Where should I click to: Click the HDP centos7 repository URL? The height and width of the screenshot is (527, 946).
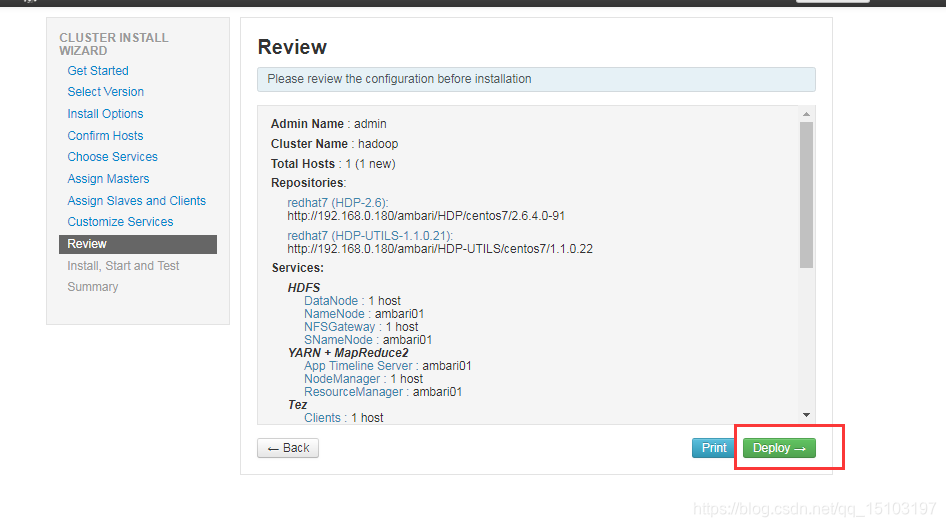point(426,216)
